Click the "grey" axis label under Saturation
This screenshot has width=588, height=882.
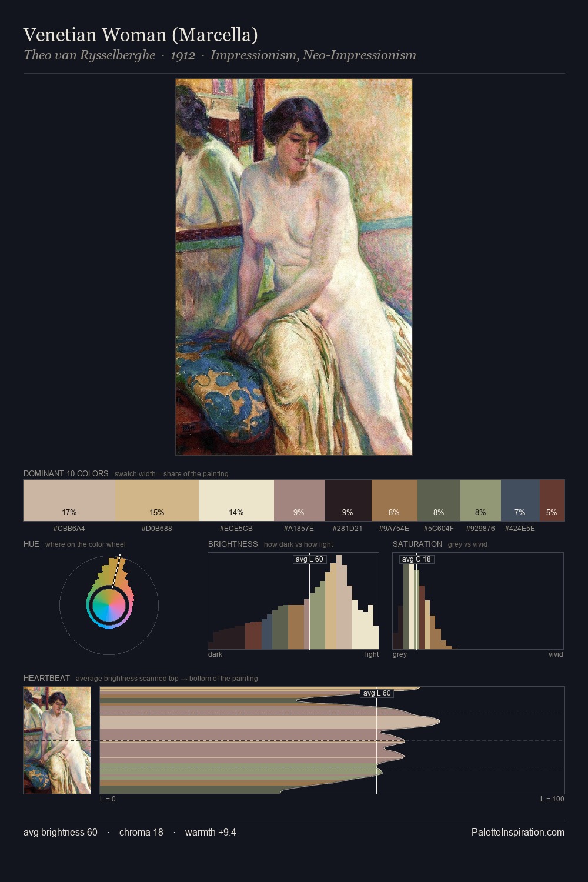coord(400,654)
